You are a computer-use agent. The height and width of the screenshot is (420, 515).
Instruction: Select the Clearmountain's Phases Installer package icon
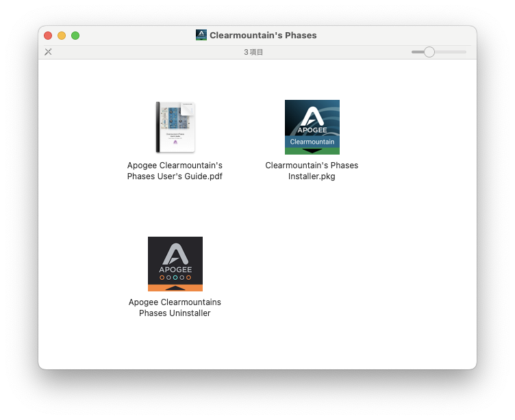(312, 127)
